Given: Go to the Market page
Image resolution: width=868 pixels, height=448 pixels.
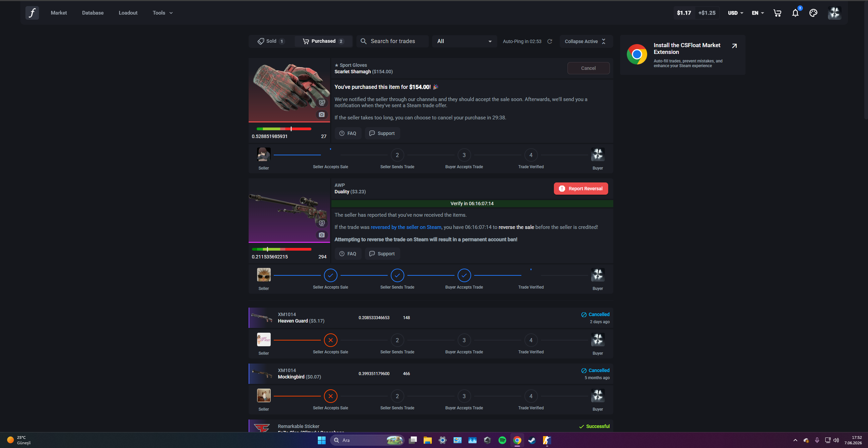Looking at the screenshot, I should click(59, 13).
